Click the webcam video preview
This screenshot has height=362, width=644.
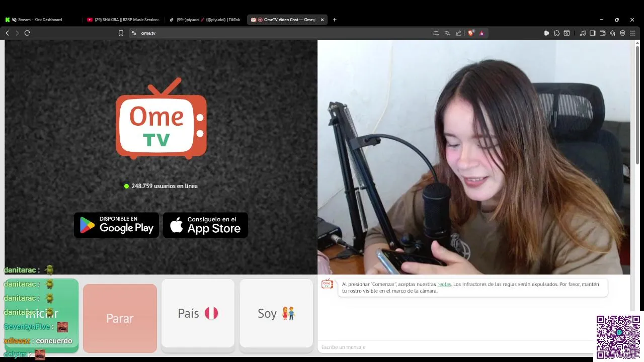click(x=473, y=157)
